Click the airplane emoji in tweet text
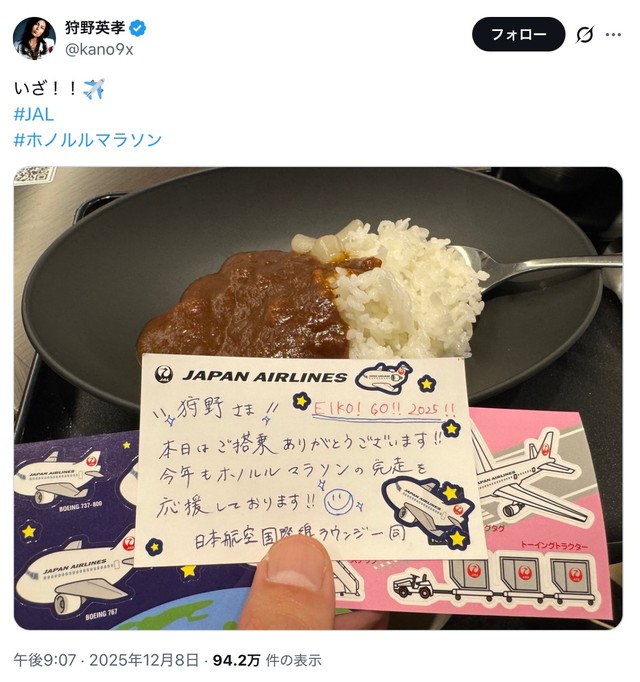 [x=94, y=89]
